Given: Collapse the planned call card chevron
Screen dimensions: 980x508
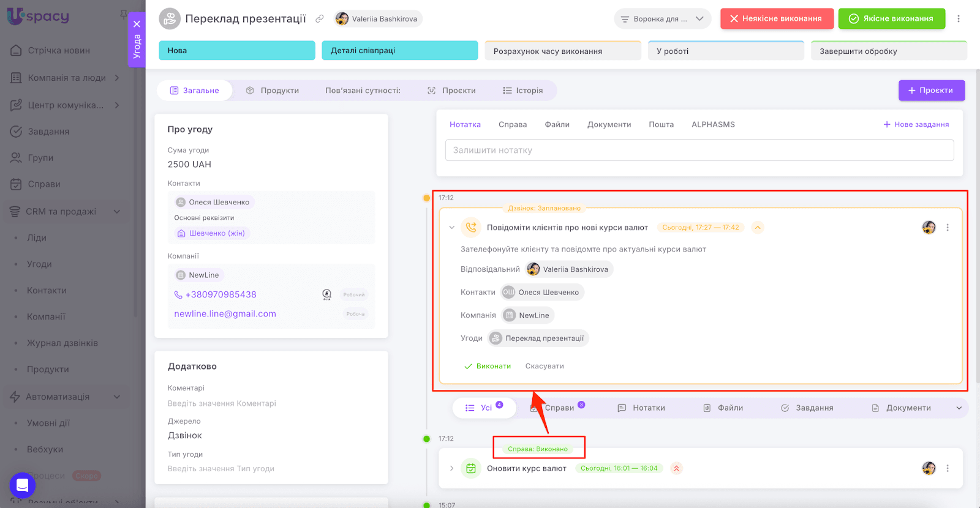Looking at the screenshot, I should click(452, 228).
